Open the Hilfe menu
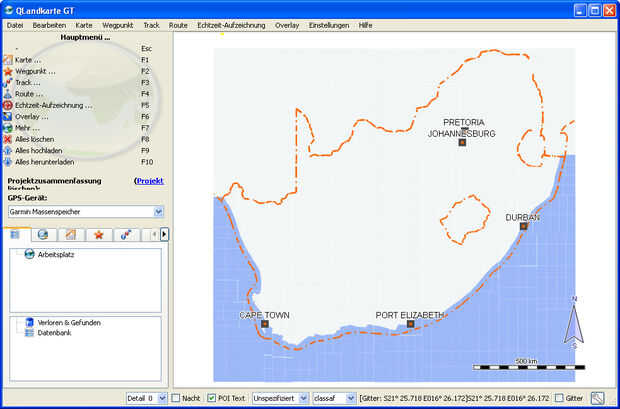 [x=365, y=25]
